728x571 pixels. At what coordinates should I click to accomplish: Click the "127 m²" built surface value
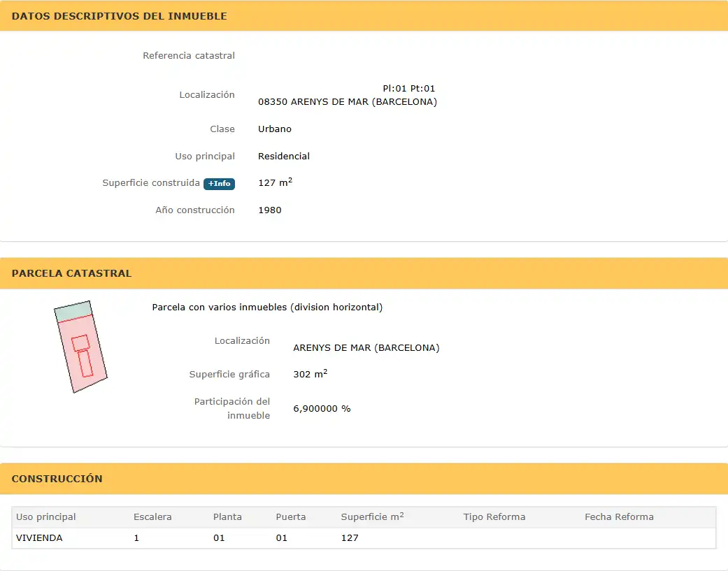point(276,182)
